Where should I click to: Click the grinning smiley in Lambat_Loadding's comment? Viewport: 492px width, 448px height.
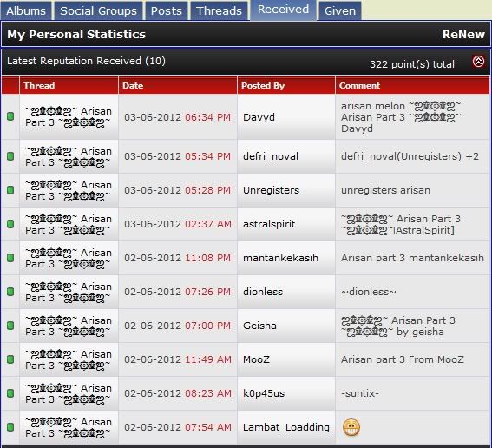click(351, 427)
